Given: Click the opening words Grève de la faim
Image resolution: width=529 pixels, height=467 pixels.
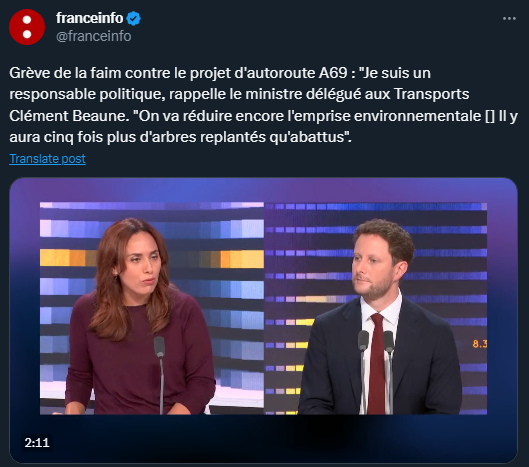Looking at the screenshot, I should pyautogui.click(x=65, y=73).
